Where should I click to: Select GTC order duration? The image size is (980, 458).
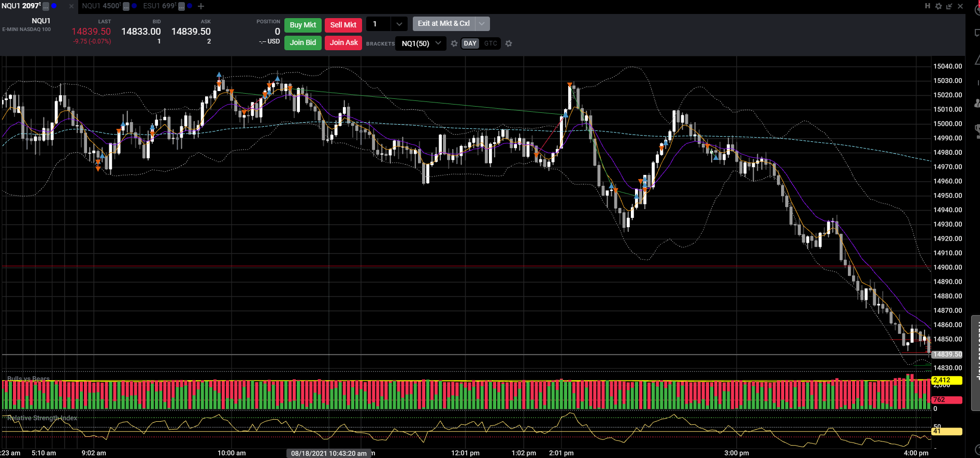pos(491,43)
